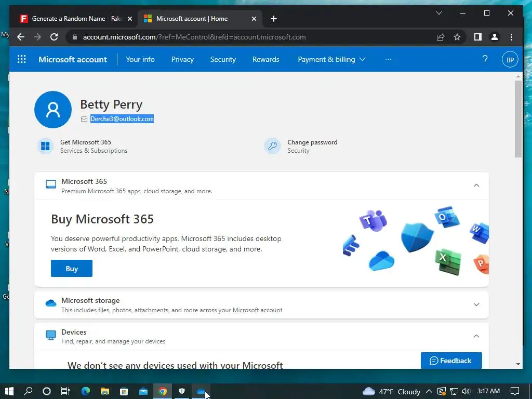Bookmark this tab with star icon
The height and width of the screenshot is (399, 532).
[x=457, y=37]
